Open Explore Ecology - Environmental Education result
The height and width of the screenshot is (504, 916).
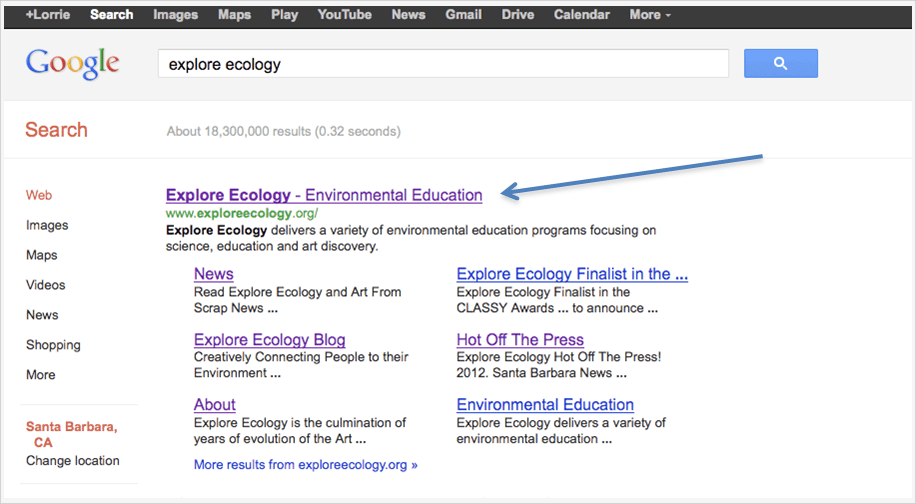324,195
